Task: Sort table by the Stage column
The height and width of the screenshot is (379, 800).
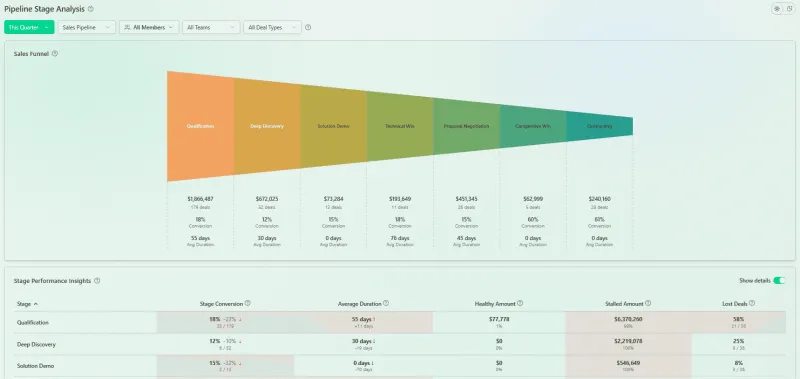Action: pyautogui.click(x=27, y=304)
